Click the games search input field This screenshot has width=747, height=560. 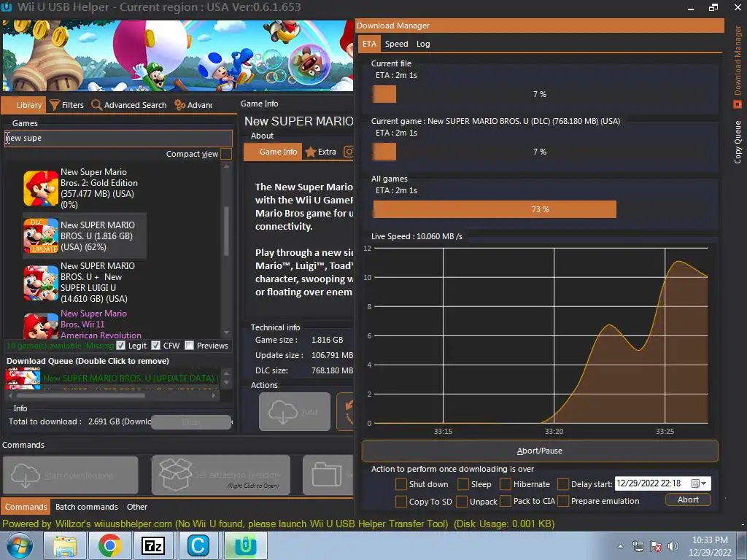[x=118, y=138]
